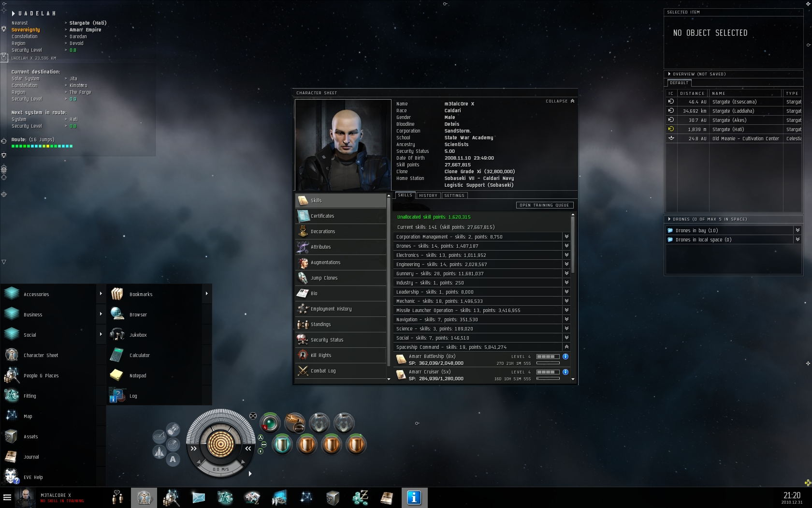Expand Drones in local space group
812x508 pixels.
(x=797, y=239)
